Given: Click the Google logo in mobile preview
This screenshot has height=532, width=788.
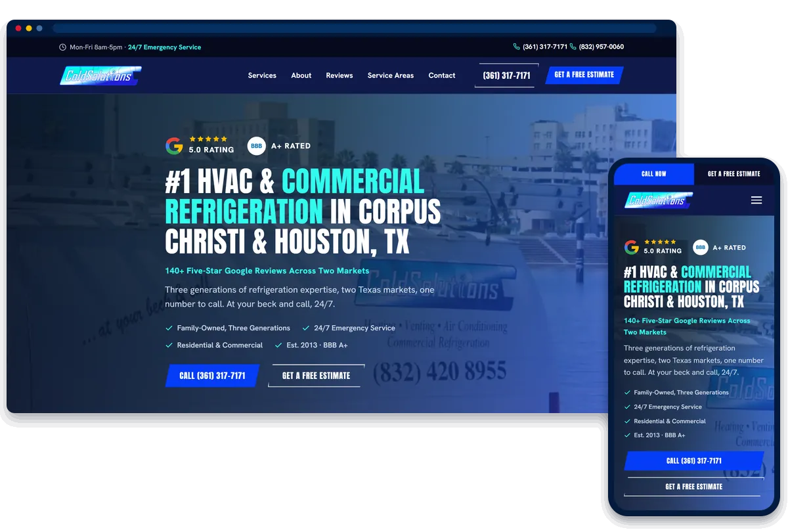Looking at the screenshot, I should (x=631, y=247).
